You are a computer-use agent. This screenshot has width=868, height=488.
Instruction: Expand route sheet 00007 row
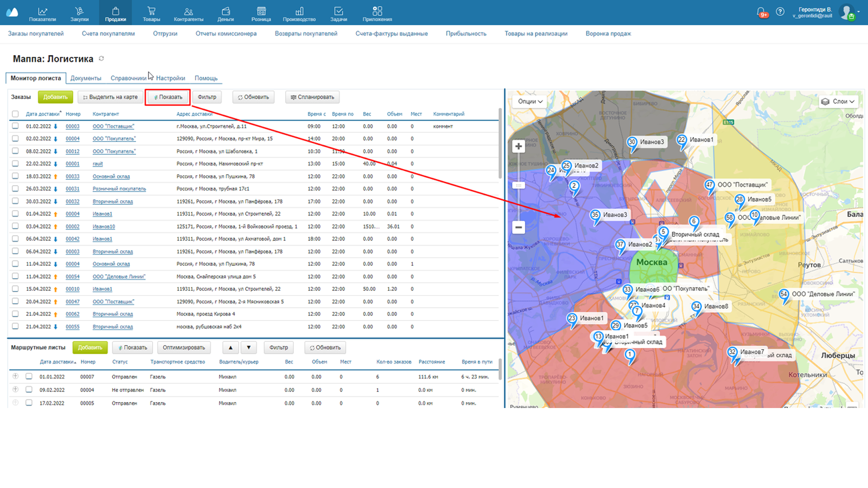pos(15,376)
